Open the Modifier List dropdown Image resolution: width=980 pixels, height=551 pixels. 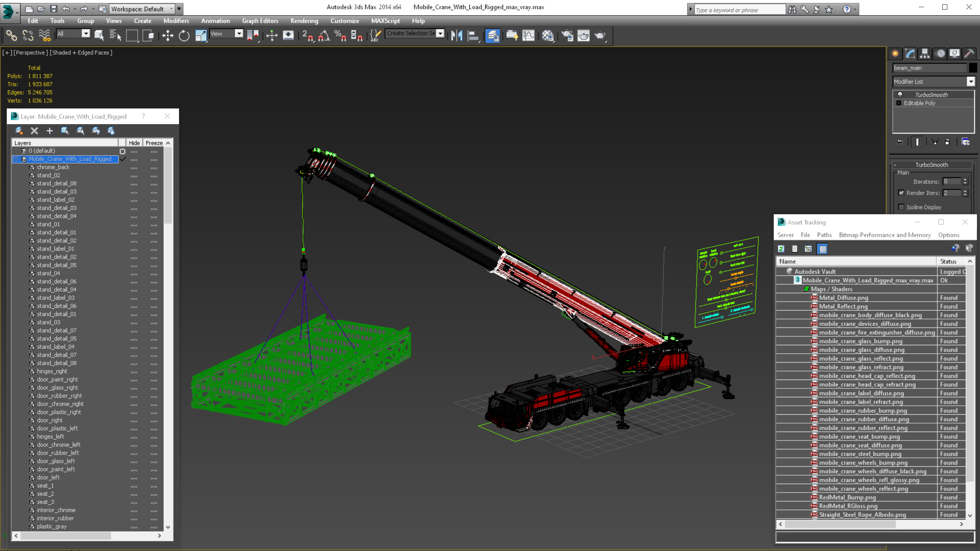tap(970, 81)
